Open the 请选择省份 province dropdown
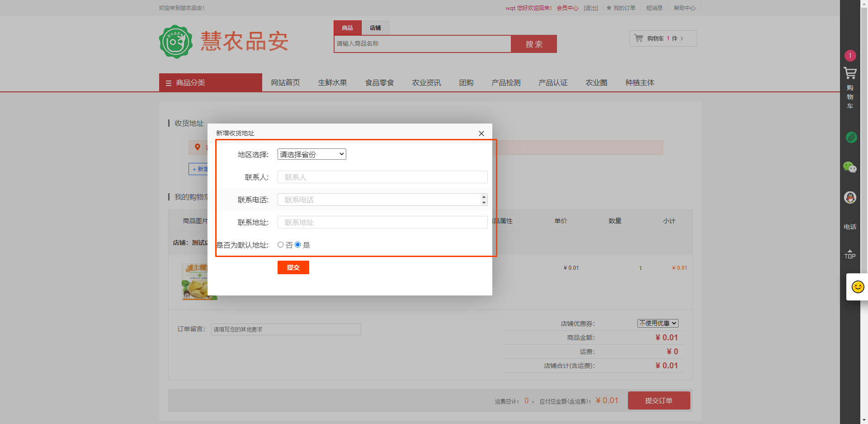Screen dimensions: 868x424 point(311,154)
